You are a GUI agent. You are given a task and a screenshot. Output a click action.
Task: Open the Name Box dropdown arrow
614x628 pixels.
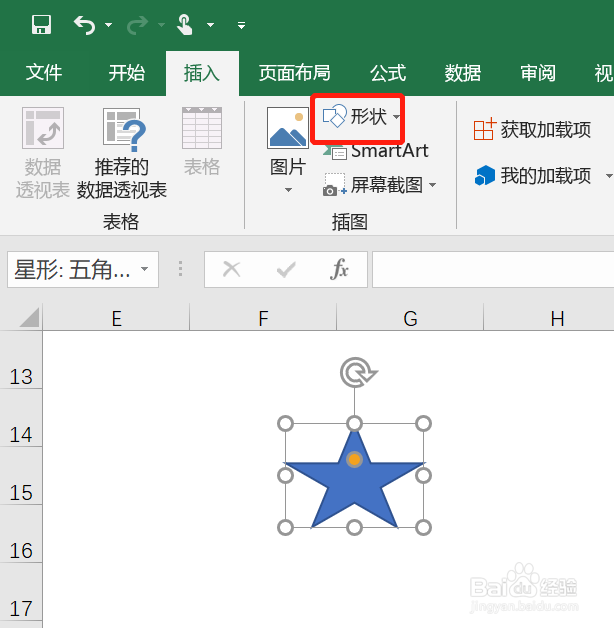click(145, 269)
